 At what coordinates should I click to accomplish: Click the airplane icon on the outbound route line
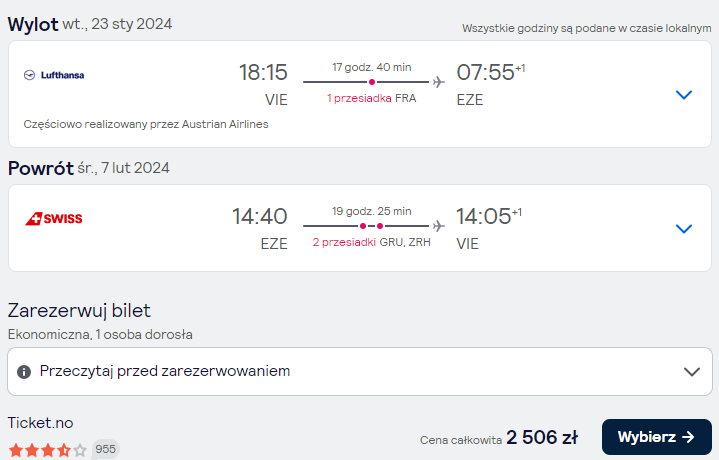439,82
